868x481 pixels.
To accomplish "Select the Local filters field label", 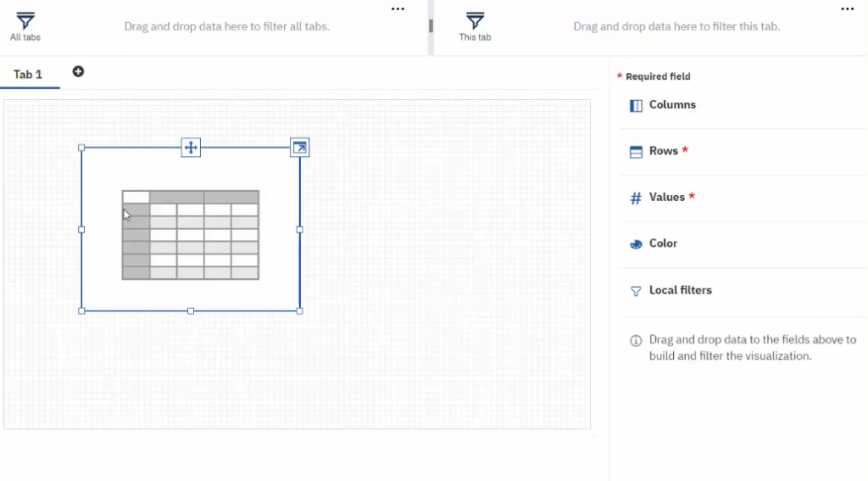I will coord(681,290).
